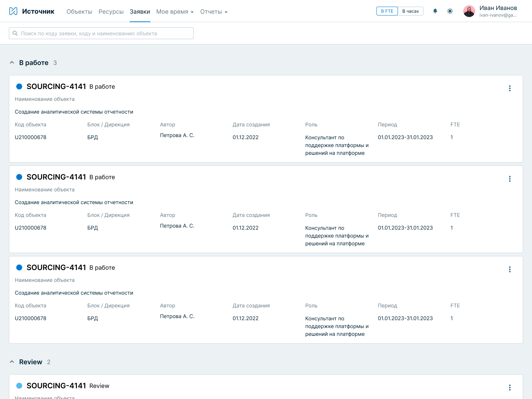Toggle the light theme sun icon
Image resolution: width=532 pixels, height=399 pixels.
click(450, 11)
